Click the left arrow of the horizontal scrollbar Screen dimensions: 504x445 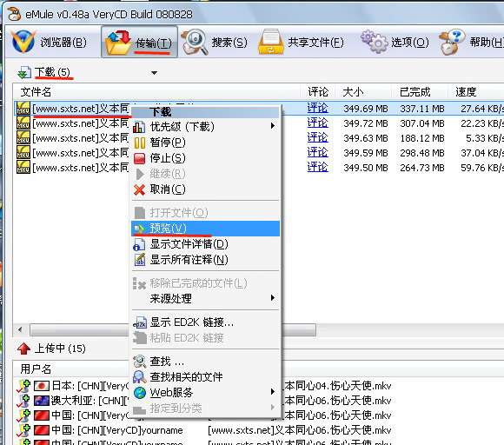(21, 329)
